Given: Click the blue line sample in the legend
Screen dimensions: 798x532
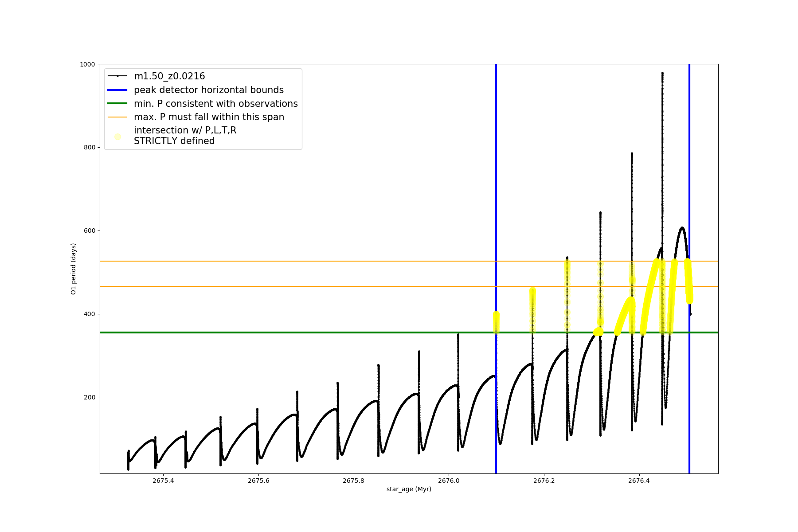Looking at the screenshot, I should [117, 90].
